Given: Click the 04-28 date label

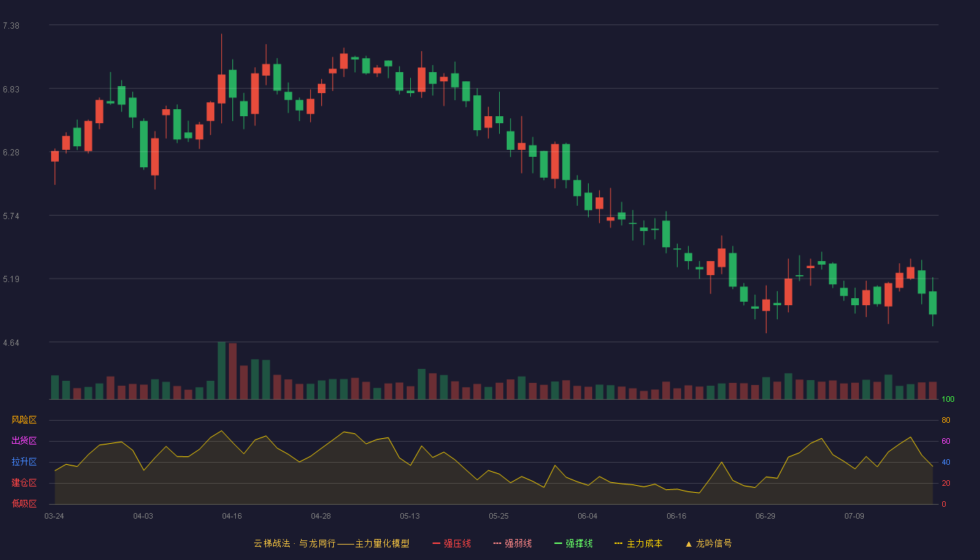Looking at the screenshot, I should (321, 516).
